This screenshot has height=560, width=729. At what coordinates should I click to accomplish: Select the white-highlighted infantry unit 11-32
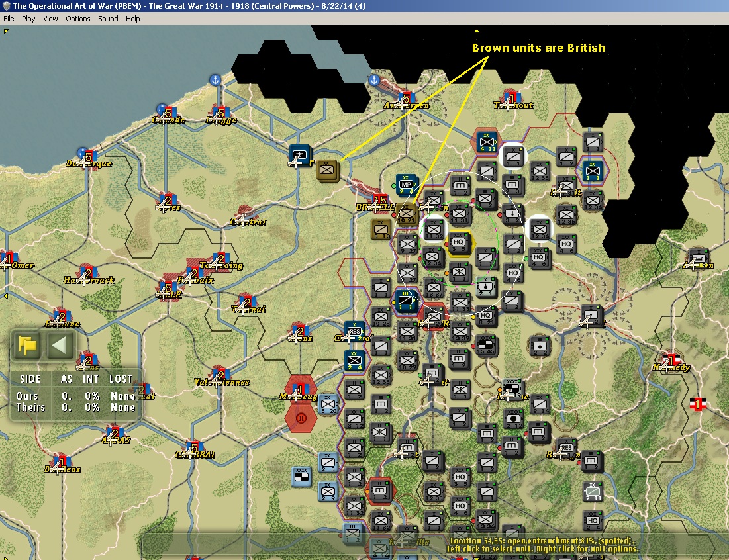(433, 229)
